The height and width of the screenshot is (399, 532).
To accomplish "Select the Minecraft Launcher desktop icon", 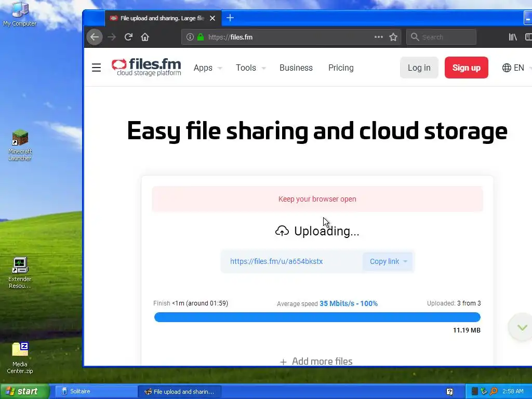I will [x=20, y=145].
